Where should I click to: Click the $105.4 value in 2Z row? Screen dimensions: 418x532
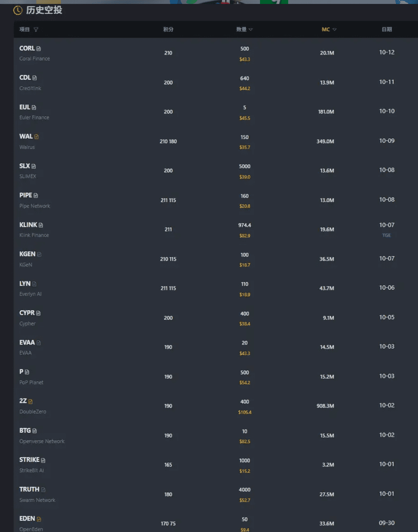[245, 412]
